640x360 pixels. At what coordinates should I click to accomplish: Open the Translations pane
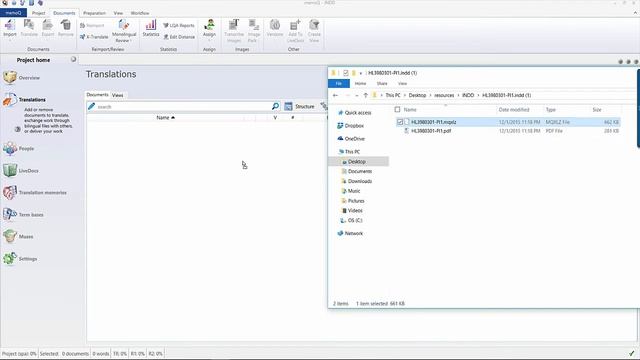tap(24, 99)
